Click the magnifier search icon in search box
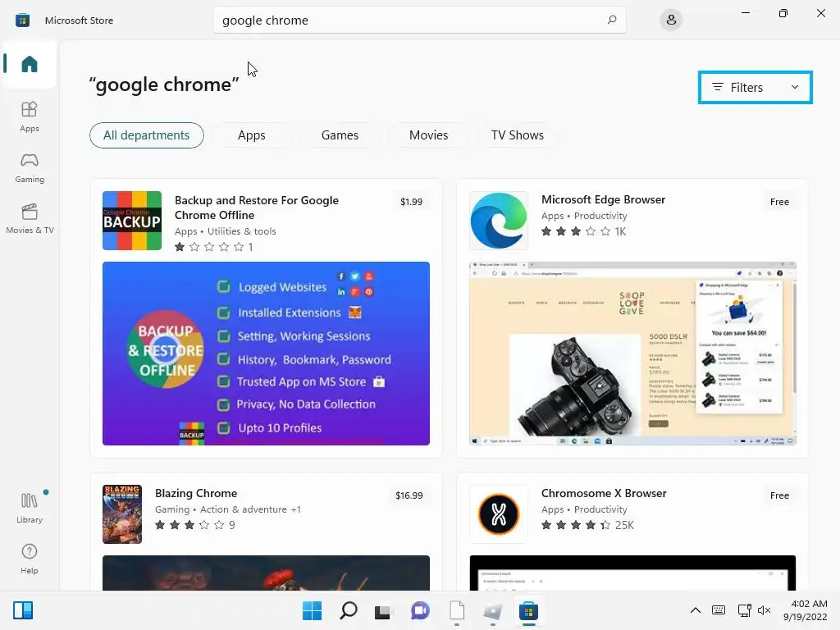 click(x=612, y=20)
